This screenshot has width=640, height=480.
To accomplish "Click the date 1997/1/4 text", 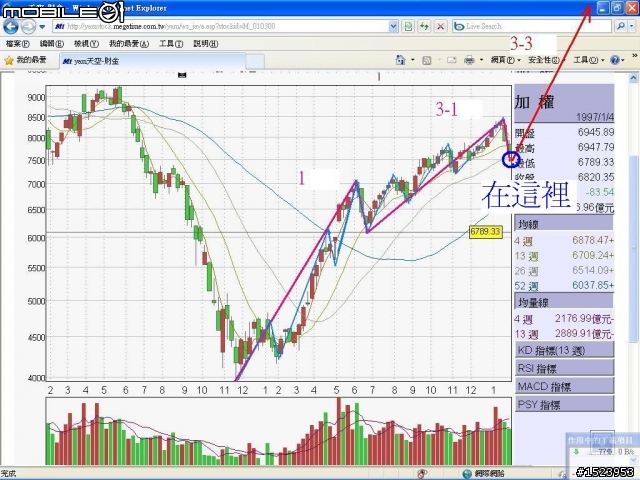I will pos(595,117).
